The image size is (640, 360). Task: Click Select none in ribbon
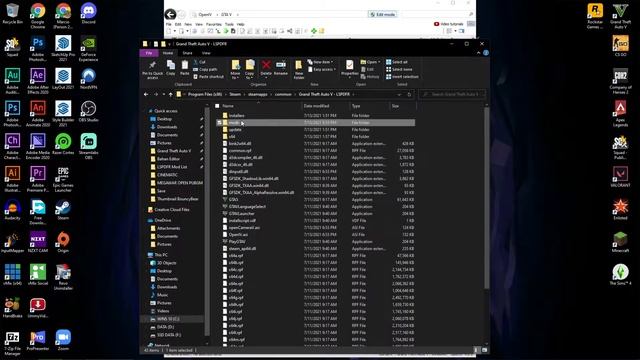click(x=399, y=69)
